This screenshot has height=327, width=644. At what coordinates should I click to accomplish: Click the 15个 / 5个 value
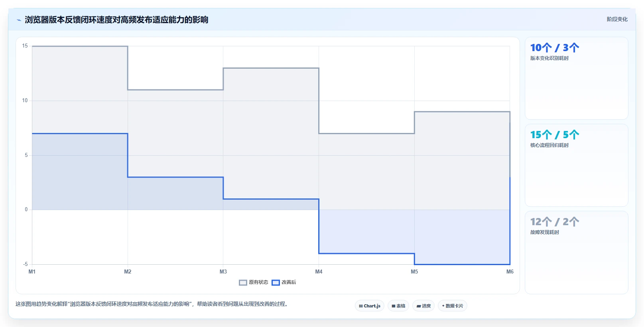(555, 135)
